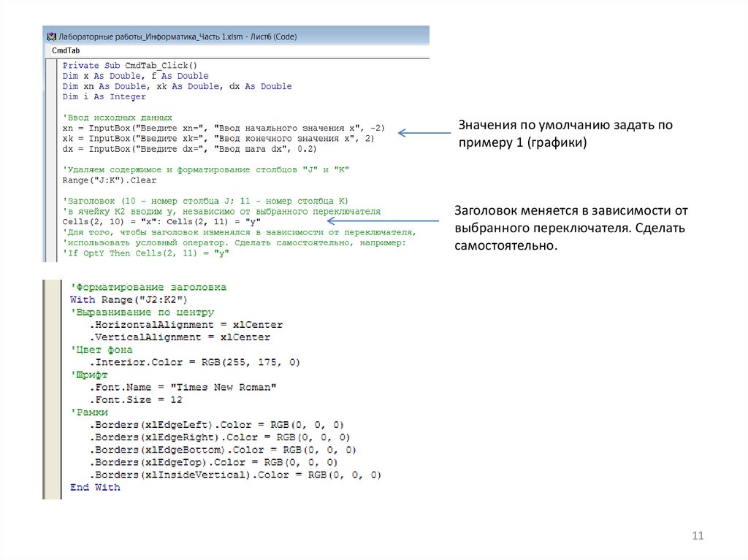Click the comment 'использовать условный оператор'
Viewport: 748px width, 560px height.
click(x=234, y=243)
